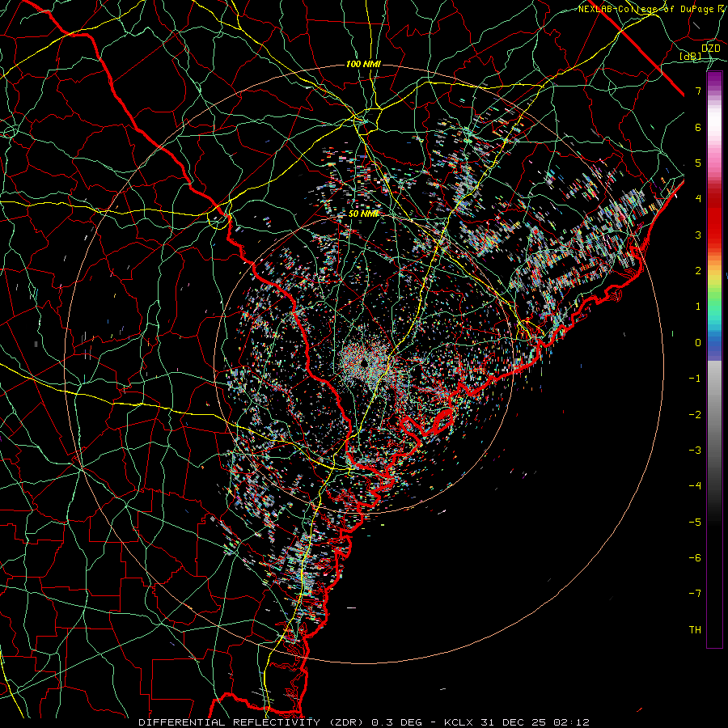
Task: Select the -3 value on the scale
Action: pos(695,451)
